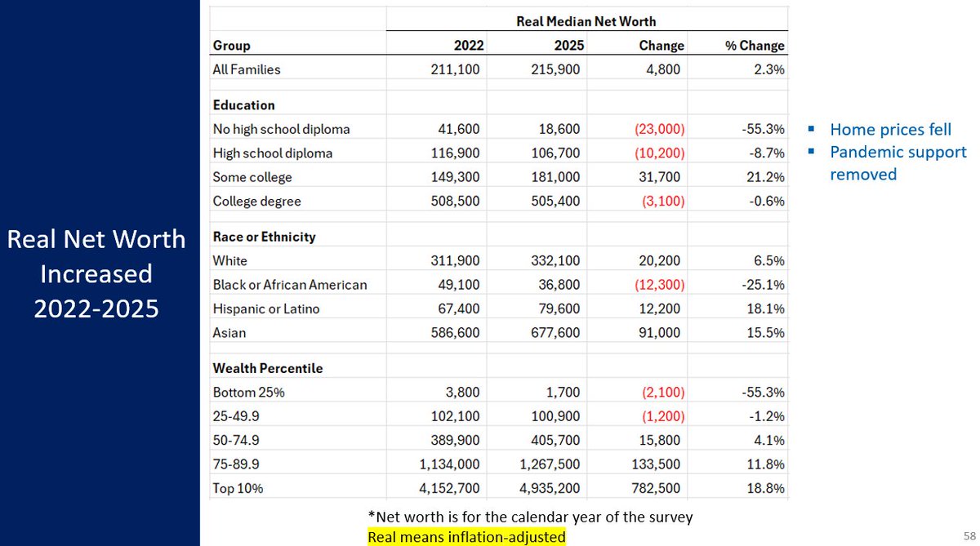Click the 18.8% change for Top 10%
Viewport: 980px width, 546px height.
click(x=765, y=488)
